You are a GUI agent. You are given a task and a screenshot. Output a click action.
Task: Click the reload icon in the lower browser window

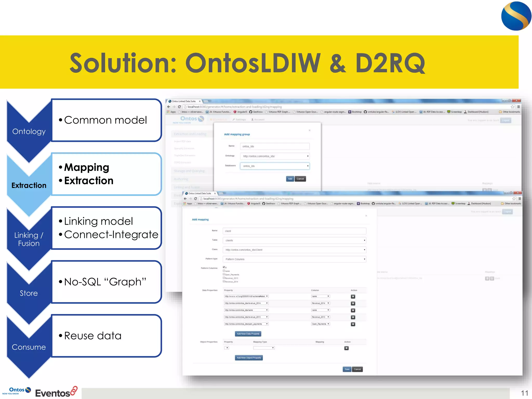[x=196, y=199]
